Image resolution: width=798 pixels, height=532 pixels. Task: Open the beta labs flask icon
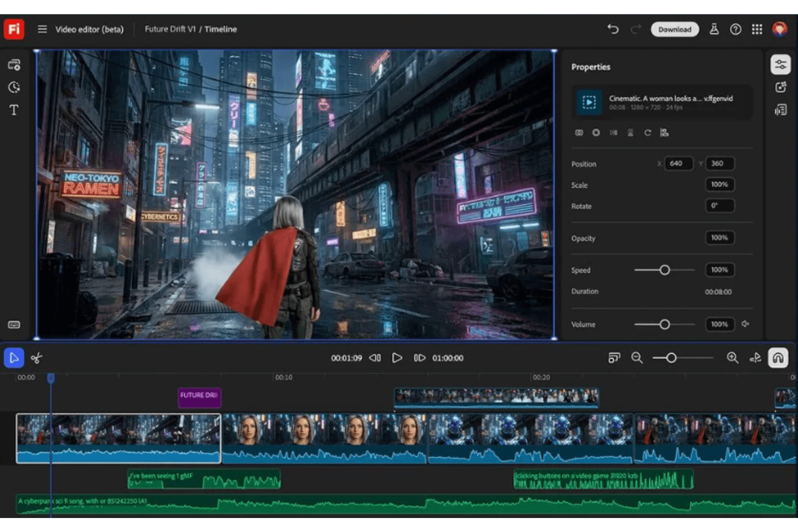714,29
